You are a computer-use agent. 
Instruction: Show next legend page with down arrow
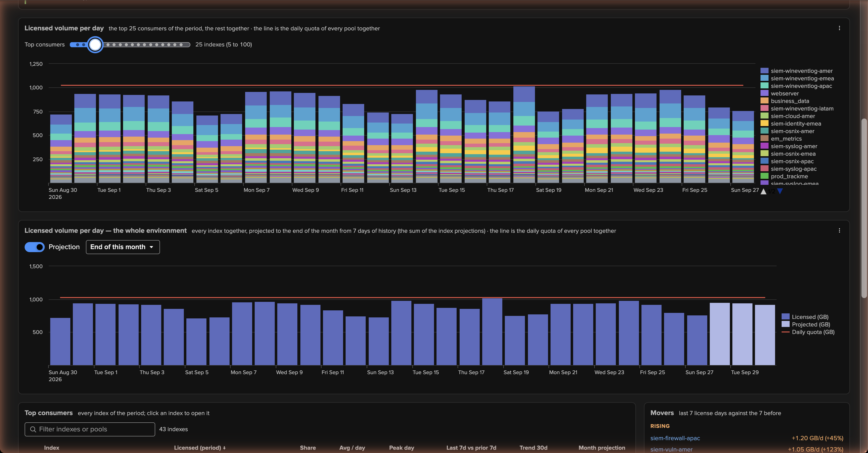tap(780, 191)
